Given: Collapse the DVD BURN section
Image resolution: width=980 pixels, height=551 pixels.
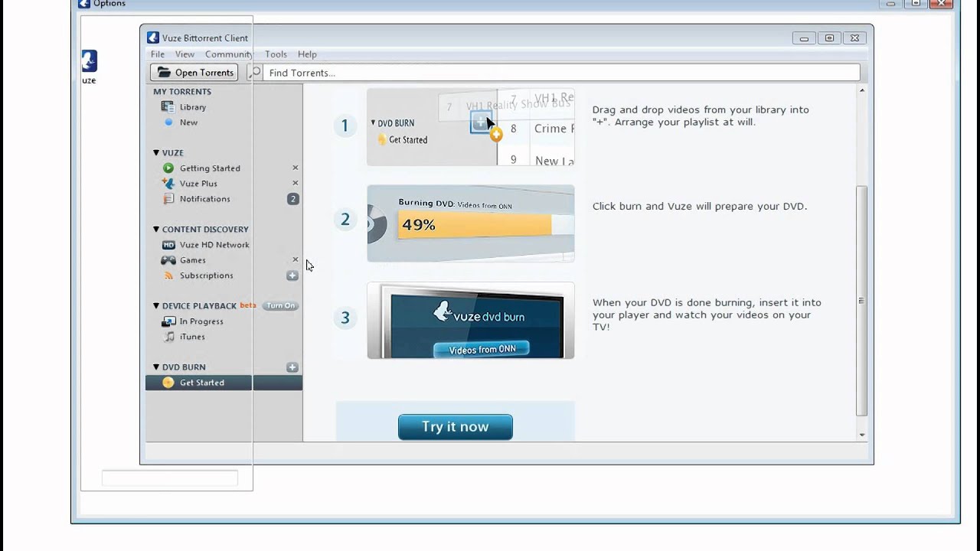Looking at the screenshot, I should 156,367.
